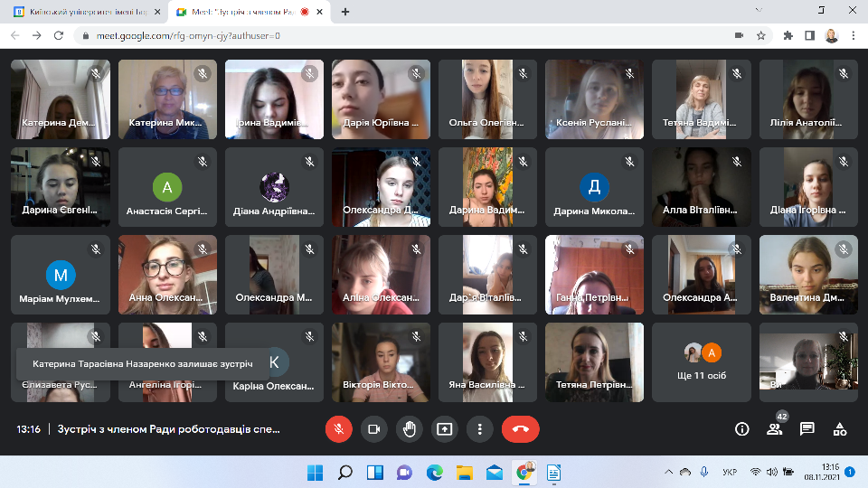Click the Present now screen-share icon
868x488 pixels.
tap(444, 429)
